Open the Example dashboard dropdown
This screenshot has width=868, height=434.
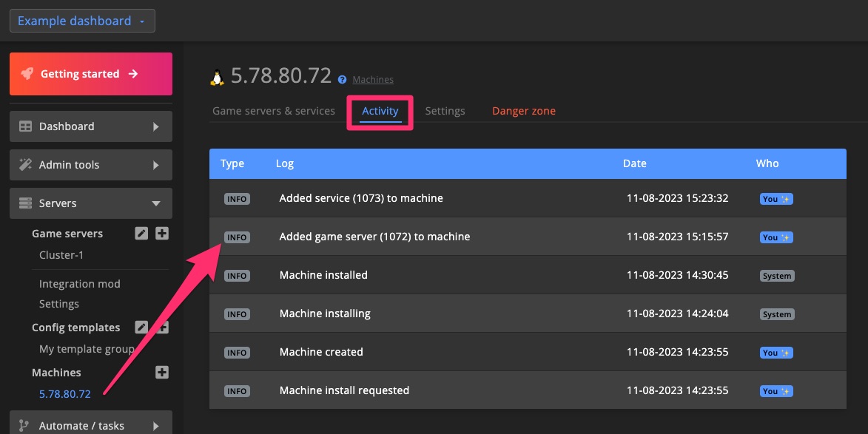pyautogui.click(x=82, y=21)
